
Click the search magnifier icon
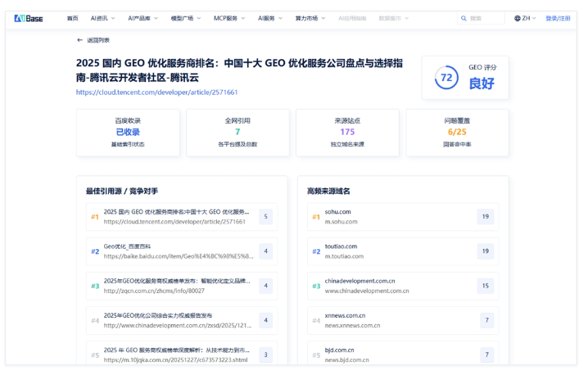(464, 18)
